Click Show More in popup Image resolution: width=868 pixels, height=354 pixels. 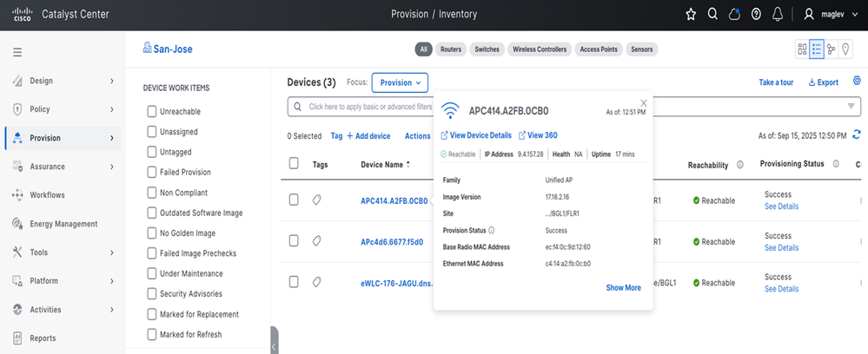(623, 288)
